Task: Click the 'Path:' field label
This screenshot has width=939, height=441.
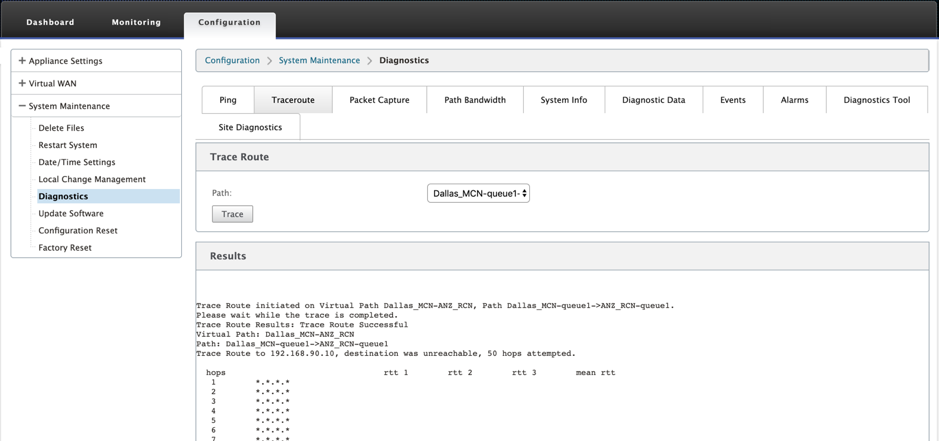Action: pyautogui.click(x=222, y=193)
